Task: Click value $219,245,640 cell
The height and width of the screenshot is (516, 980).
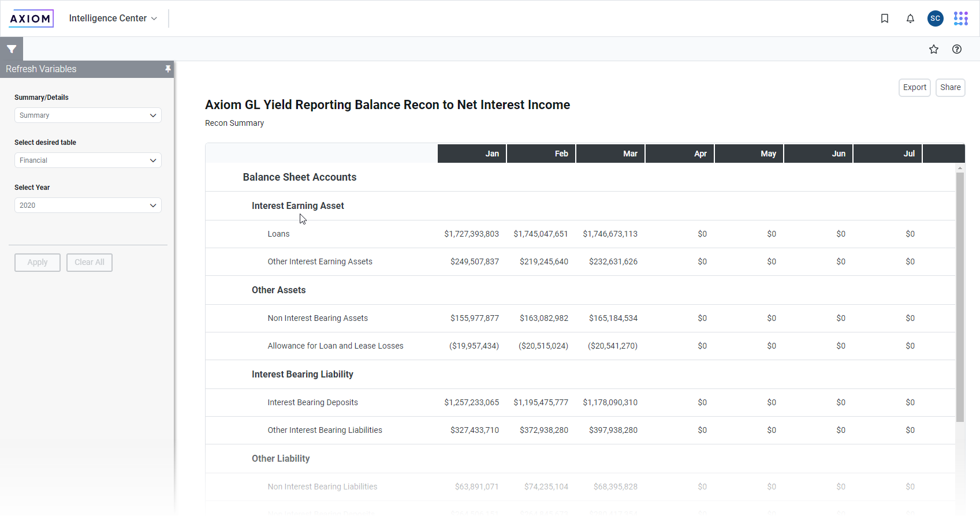Action: click(544, 261)
